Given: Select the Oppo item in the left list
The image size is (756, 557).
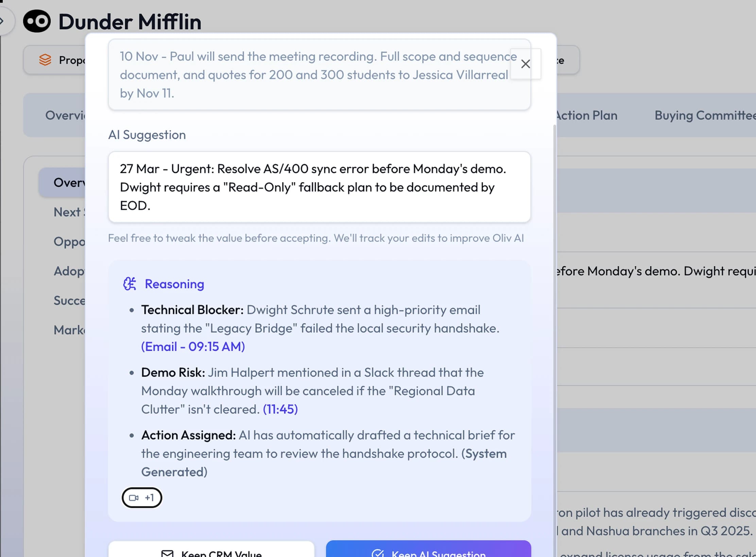Looking at the screenshot, I should click(69, 241).
